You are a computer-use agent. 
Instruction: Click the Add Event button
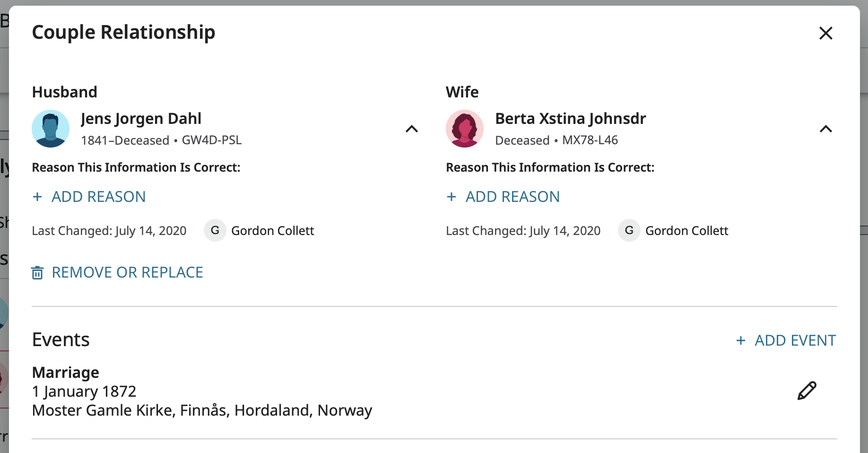point(795,340)
